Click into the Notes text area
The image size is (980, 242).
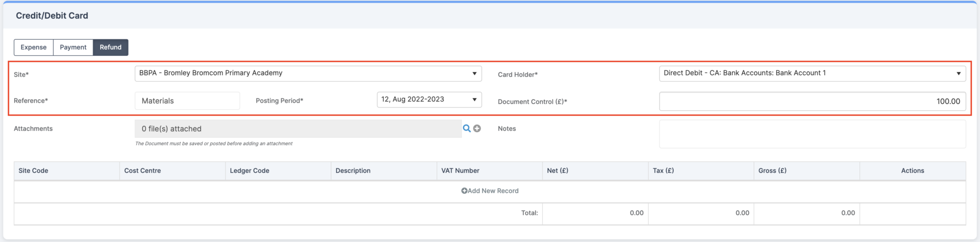[x=812, y=134]
